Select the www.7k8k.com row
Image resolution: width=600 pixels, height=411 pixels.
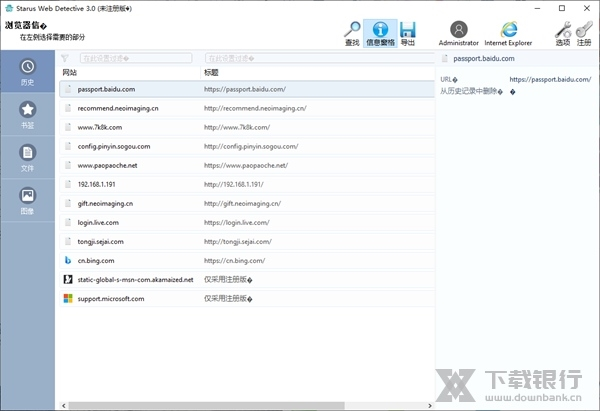(x=247, y=127)
